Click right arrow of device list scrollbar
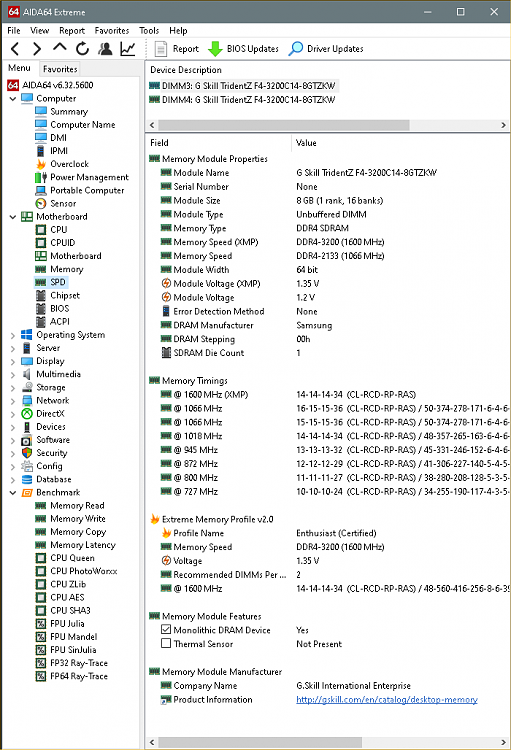511x750 pixels. 503,125
